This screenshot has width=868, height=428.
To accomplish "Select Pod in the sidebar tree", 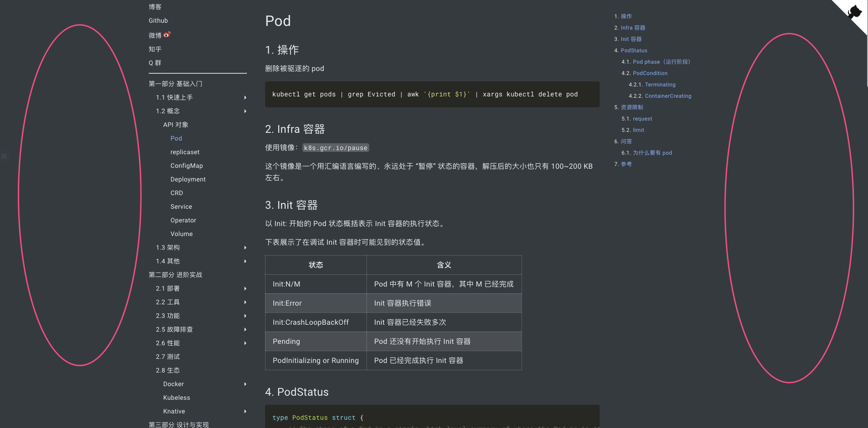I will pyautogui.click(x=176, y=138).
